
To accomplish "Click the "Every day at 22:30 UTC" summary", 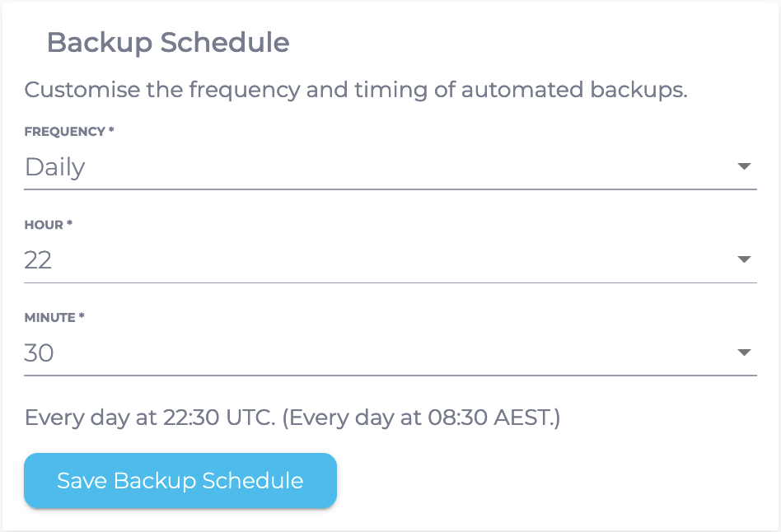I will click(150, 418).
